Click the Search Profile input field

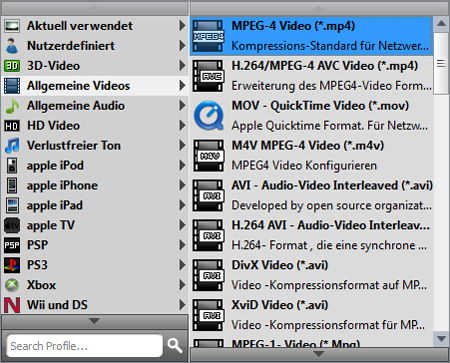[x=85, y=346]
